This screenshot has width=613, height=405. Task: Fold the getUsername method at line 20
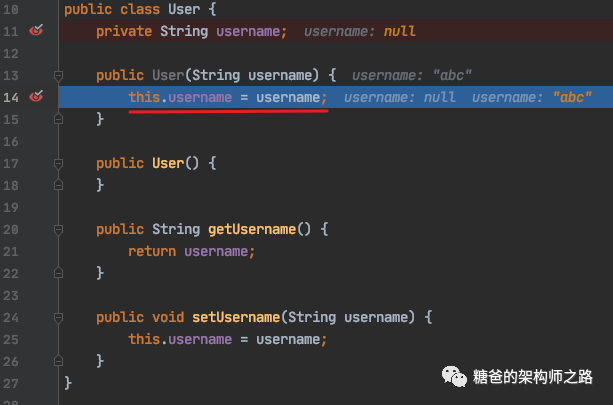click(x=59, y=229)
